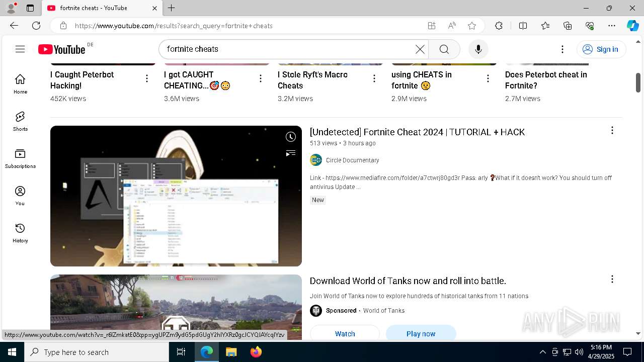Open History in sidebar
The image size is (644, 362).
pyautogui.click(x=20, y=233)
